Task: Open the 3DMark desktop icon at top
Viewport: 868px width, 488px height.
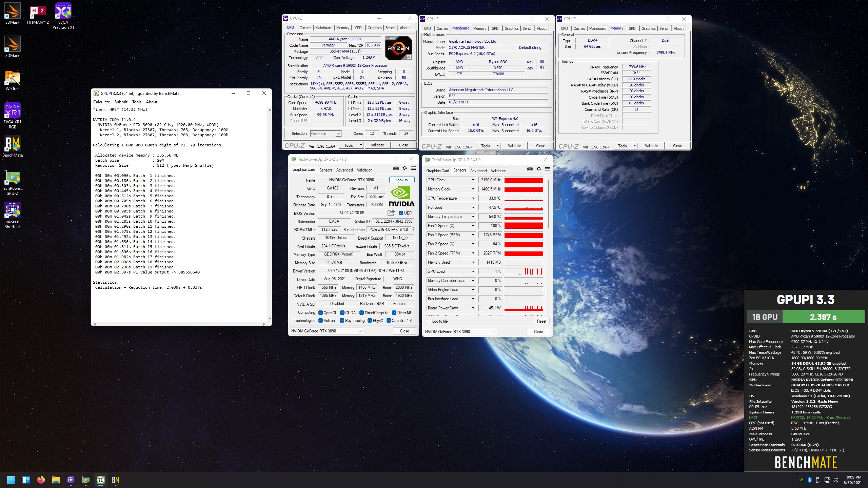Action: (x=12, y=14)
